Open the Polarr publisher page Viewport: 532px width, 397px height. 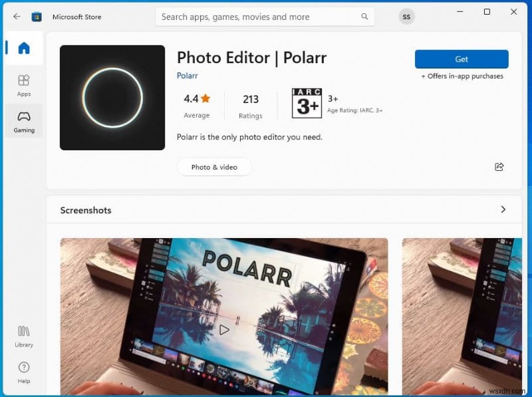(x=187, y=75)
